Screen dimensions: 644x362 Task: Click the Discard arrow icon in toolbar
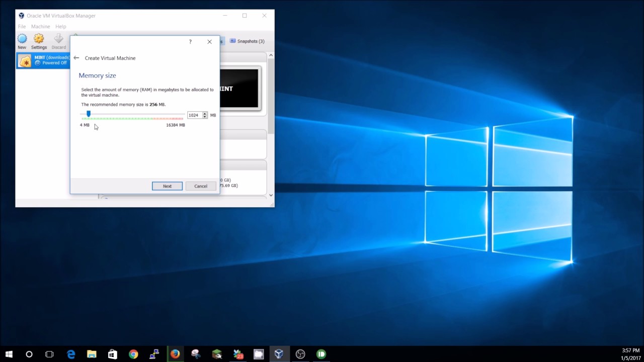pyautogui.click(x=58, y=39)
